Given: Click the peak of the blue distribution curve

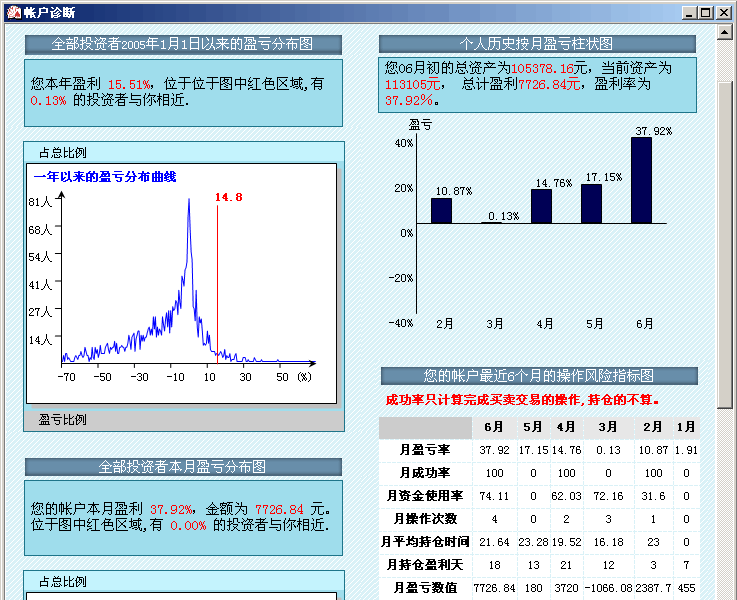Looking at the screenshot, I should click(x=188, y=201).
